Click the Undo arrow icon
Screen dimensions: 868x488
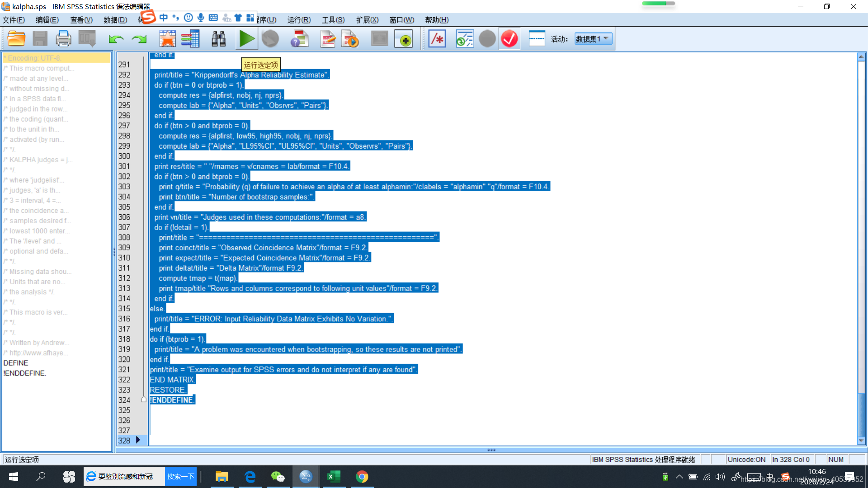click(116, 39)
